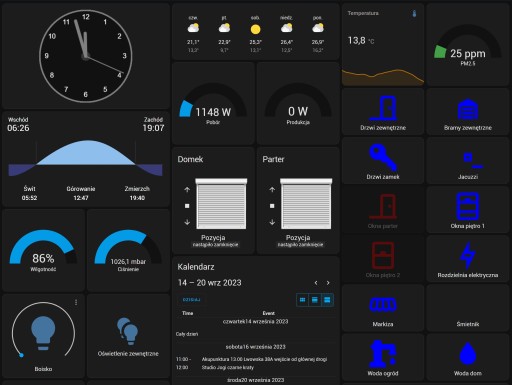Open the Bramy zewnętrzne garage icon
Image resolution: width=512 pixels, height=385 pixels.
(468, 109)
